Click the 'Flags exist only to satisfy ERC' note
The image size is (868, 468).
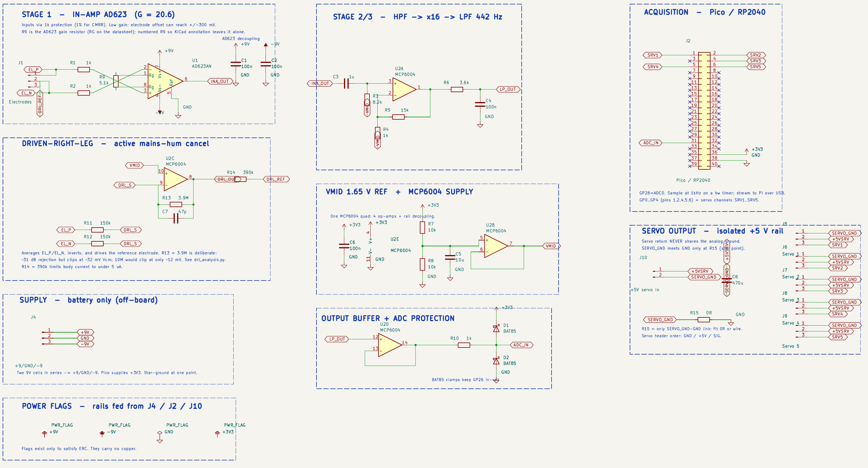[x=79, y=449]
